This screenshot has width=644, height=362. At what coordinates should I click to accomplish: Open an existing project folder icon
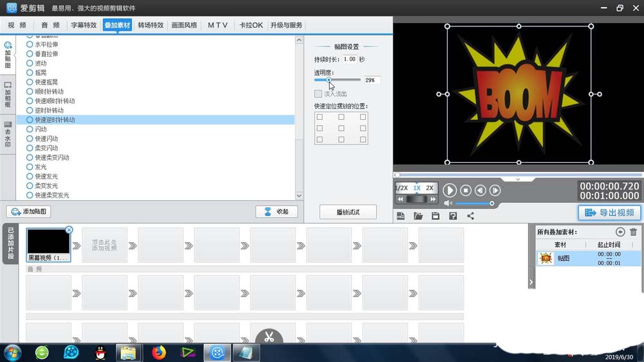[x=418, y=216]
